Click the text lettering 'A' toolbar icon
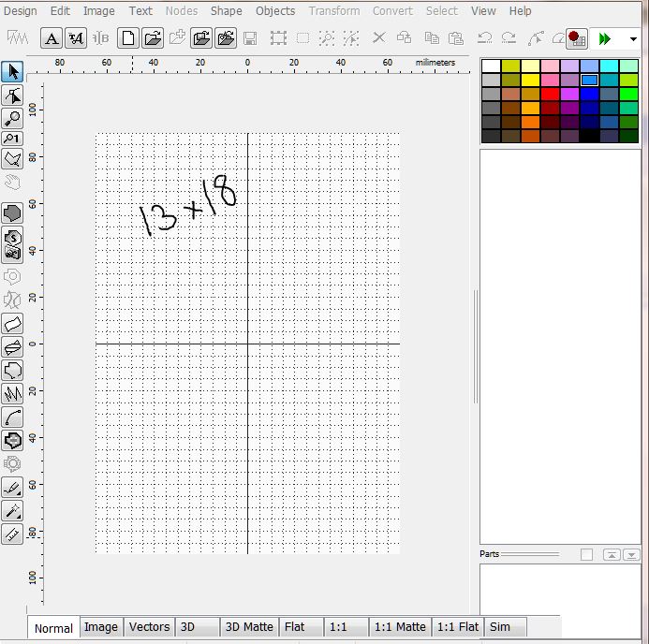 [52, 38]
